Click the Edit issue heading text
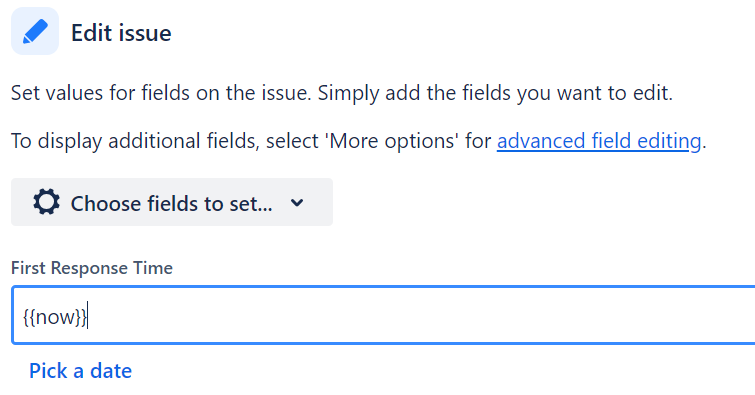This screenshot has height=395, width=755. [121, 33]
